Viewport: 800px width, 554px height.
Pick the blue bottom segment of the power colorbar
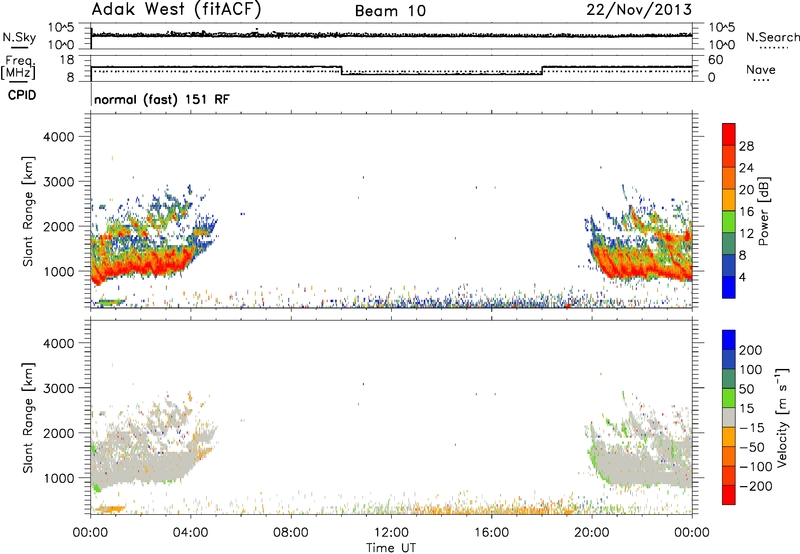coord(729,287)
